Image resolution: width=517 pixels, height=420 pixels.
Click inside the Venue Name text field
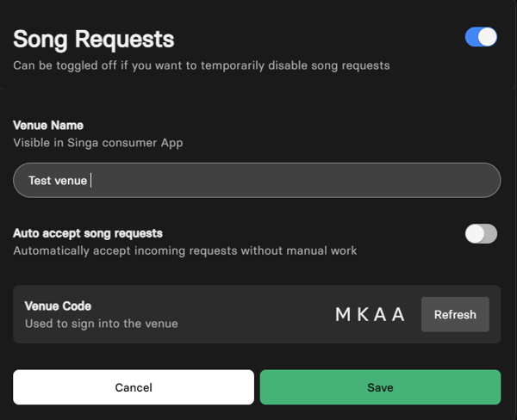coord(257,180)
